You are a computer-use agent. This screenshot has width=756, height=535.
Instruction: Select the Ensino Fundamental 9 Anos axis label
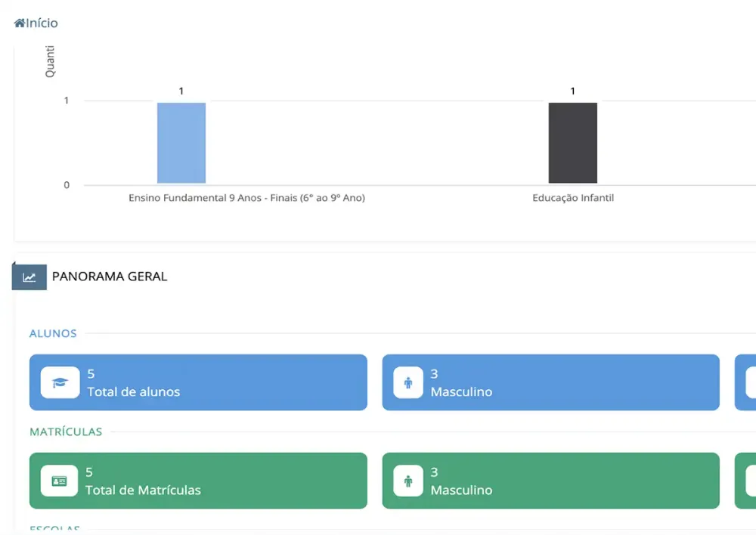pos(247,198)
